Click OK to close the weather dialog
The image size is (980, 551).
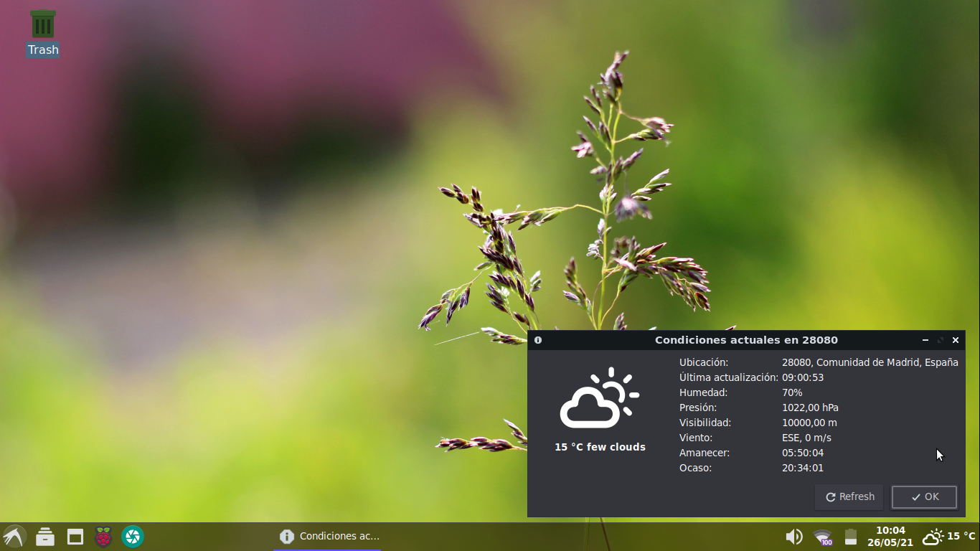coord(924,496)
